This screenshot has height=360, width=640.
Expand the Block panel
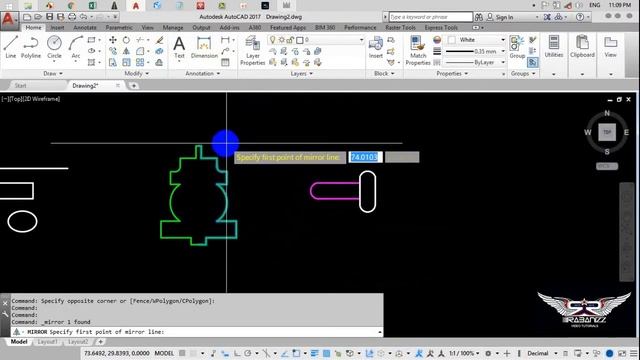384,73
